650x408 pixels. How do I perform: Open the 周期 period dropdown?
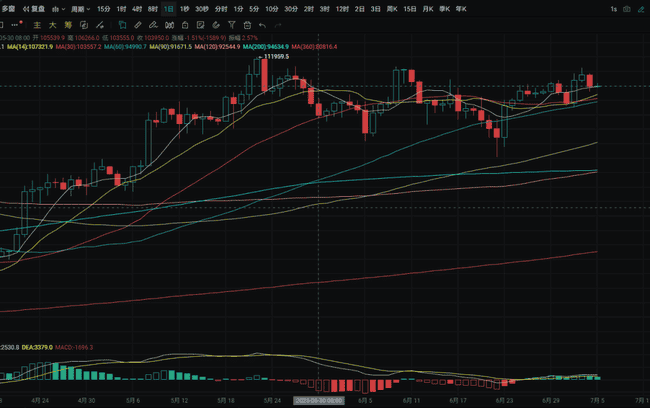(x=80, y=8)
